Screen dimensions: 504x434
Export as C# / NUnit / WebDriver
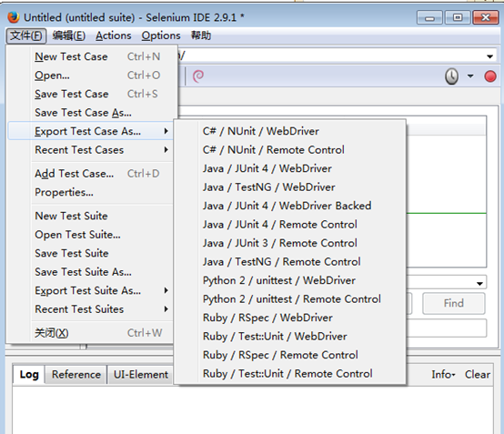click(290, 131)
